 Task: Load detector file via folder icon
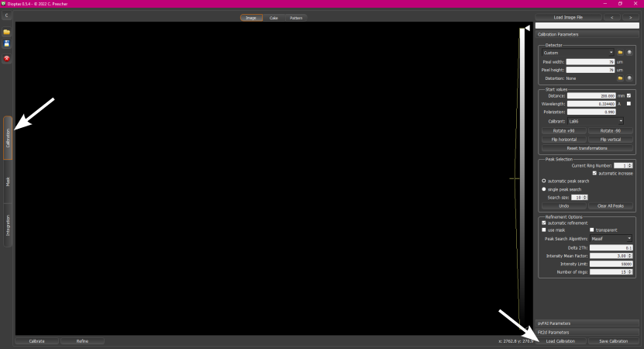click(620, 53)
